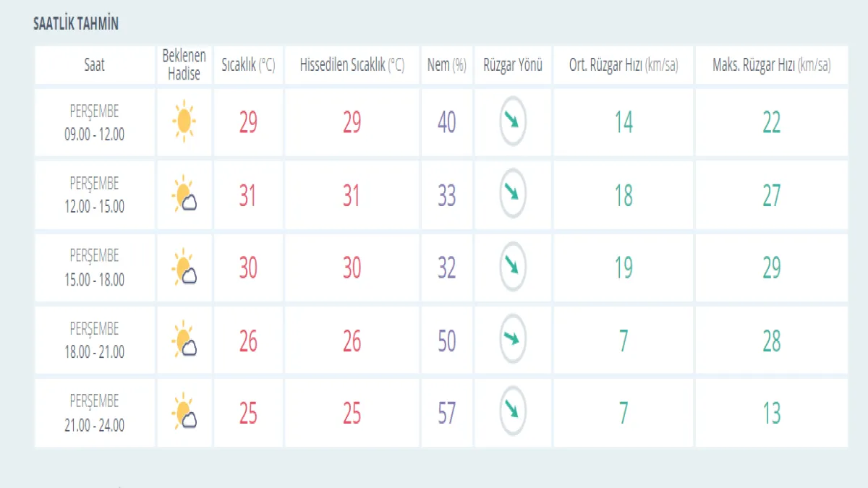The image size is (868, 488).
Task: Click wind direction compass for 09.00 - 12.00
Action: 513,121
